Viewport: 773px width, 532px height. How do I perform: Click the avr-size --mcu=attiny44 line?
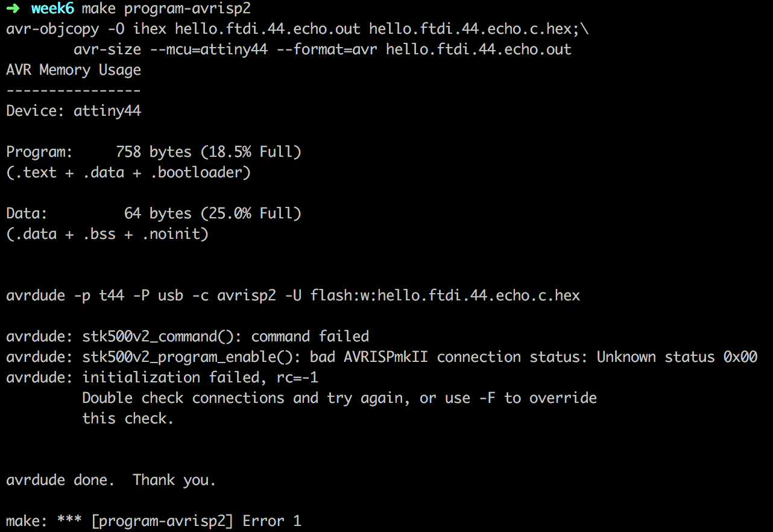pos(323,49)
